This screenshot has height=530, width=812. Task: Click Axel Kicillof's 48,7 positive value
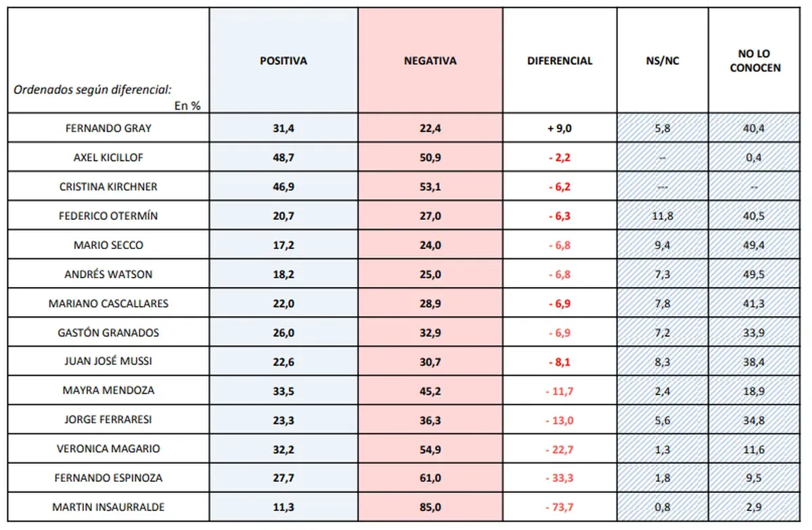(x=284, y=157)
